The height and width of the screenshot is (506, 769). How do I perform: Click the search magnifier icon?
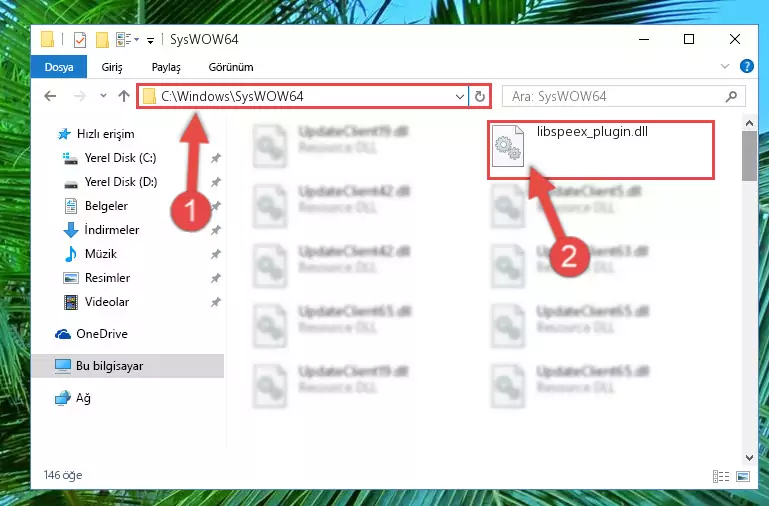click(x=731, y=97)
